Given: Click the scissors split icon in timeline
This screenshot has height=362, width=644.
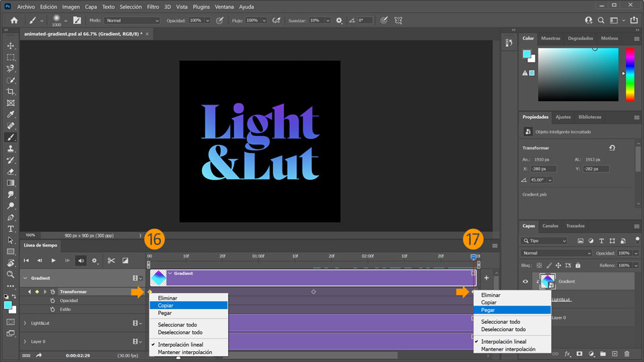Looking at the screenshot, I should tap(111, 261).
